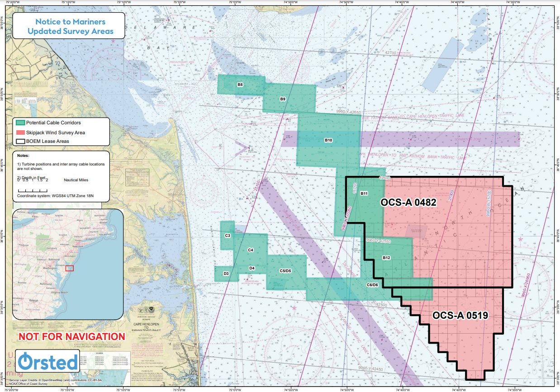Screen dimensions: 560x392
Task: Select the B8 cable corridor label
Action: [240, 85]
